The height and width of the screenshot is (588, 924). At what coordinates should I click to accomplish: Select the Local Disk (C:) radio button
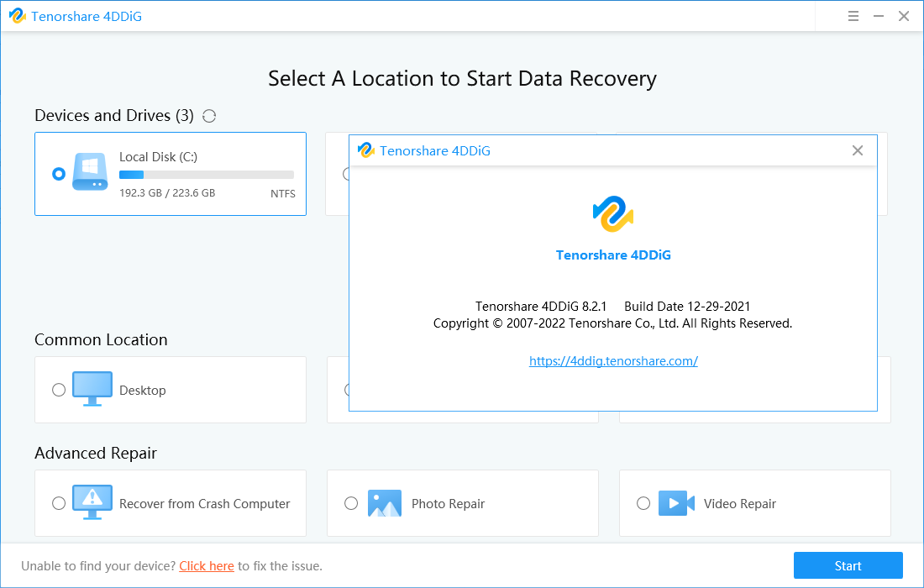tap(58, 174)
